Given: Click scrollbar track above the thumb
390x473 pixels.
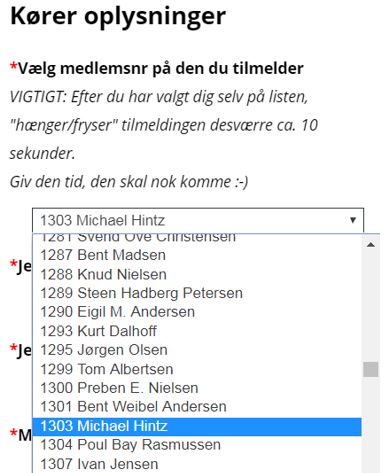Looking at the screenshot, I should pos(371,307).
